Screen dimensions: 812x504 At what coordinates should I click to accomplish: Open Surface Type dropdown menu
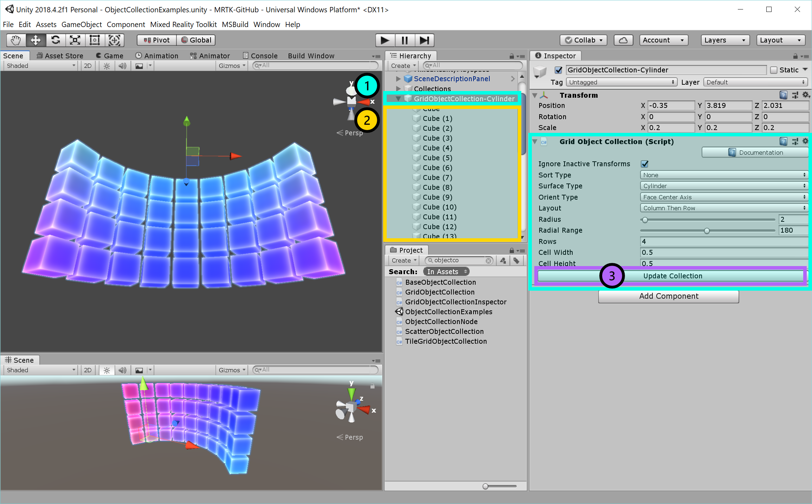[723, 186]
